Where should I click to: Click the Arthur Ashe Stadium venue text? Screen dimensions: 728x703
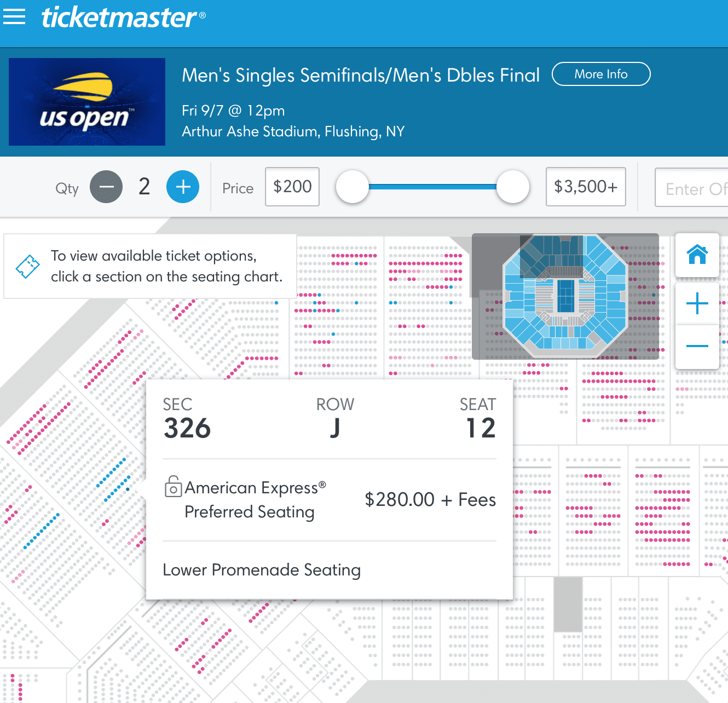(293, 131)
